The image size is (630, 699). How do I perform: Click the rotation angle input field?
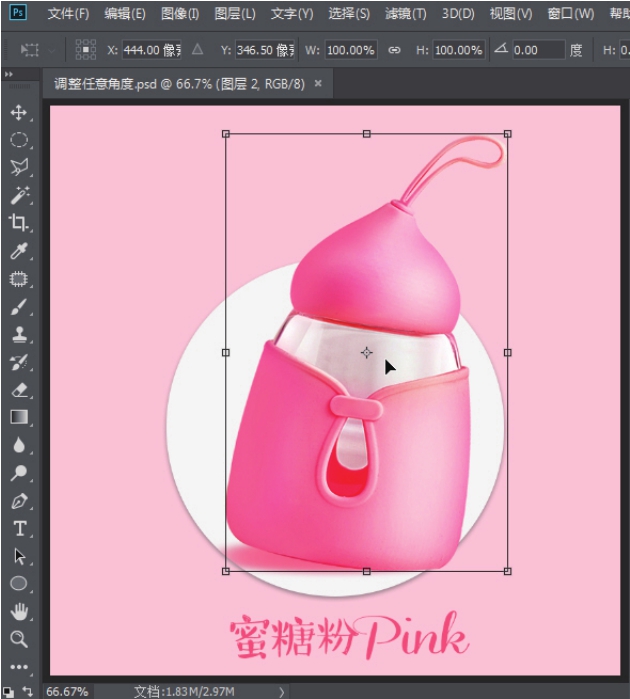coord(538,50)
